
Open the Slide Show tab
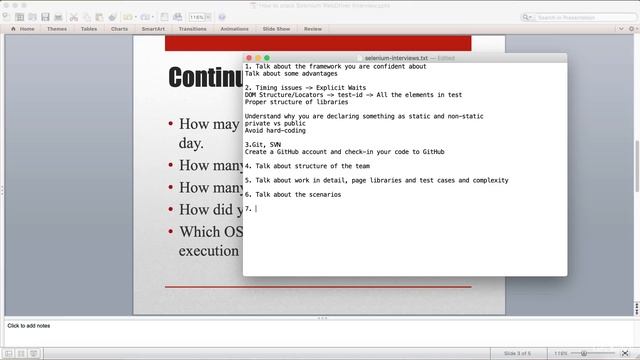tap(276, 29)
